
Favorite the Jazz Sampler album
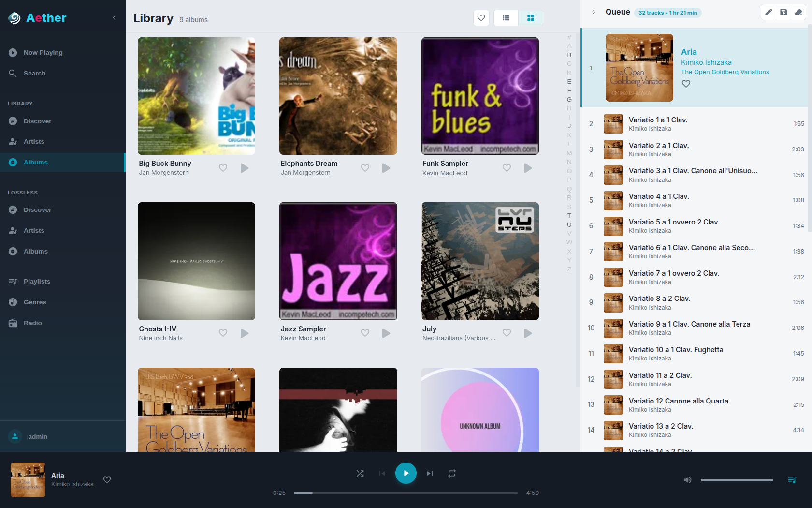pyautogui.click(x=365, y=333)
